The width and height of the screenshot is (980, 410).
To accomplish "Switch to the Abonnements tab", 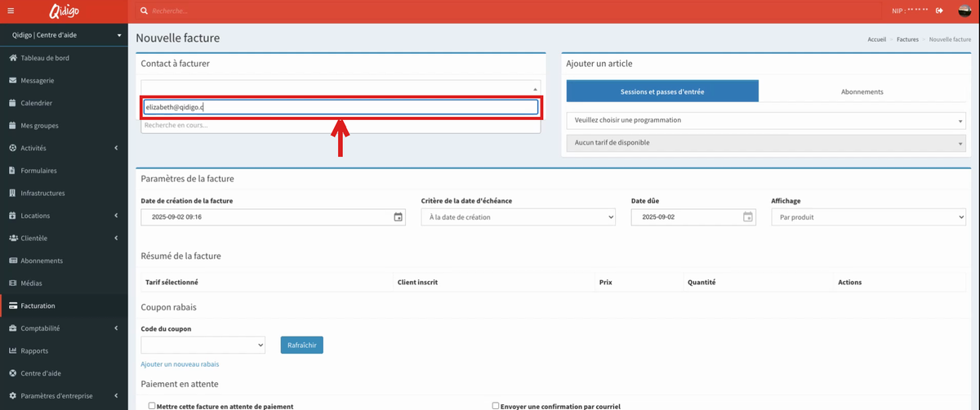I will (x=862, y=91).
